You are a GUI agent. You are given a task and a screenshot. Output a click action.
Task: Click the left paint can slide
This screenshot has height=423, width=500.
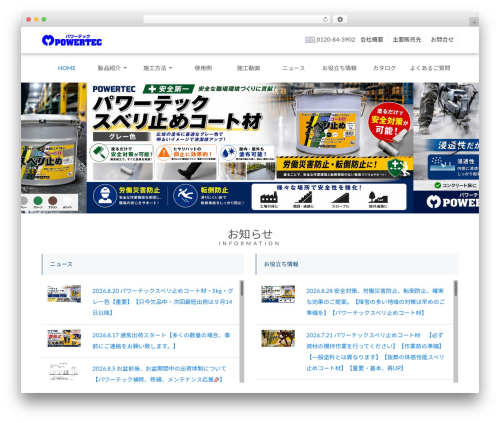tap(54, 148)
